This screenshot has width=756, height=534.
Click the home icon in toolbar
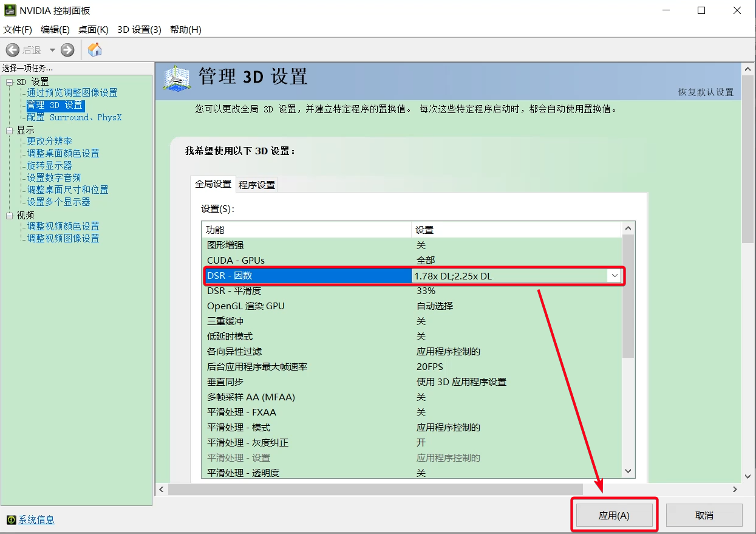click(x=95, y=50)
